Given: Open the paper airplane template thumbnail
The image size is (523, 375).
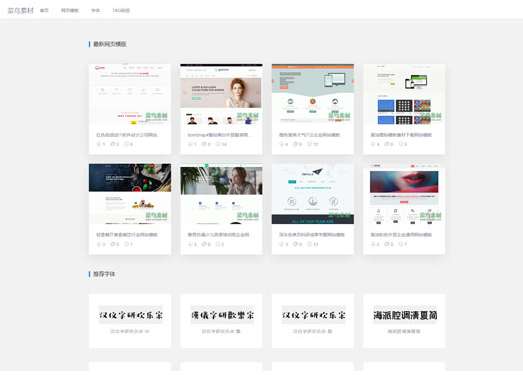Looking at the screenshot, I should tap(313, 194).
